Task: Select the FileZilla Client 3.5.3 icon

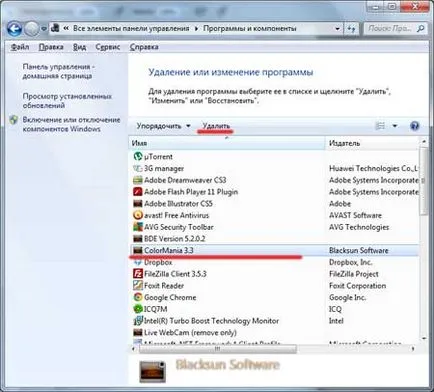Action: coord(138,274)
